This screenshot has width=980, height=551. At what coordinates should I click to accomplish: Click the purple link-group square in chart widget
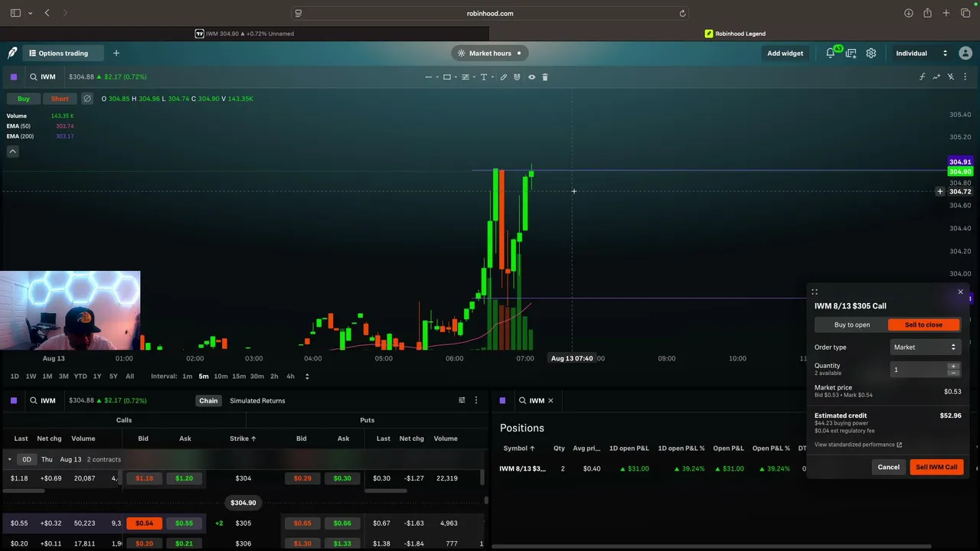point(14,77)
